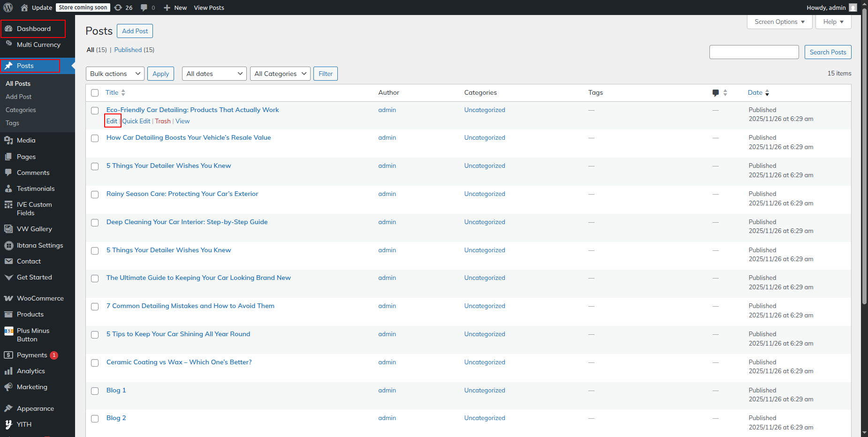Open the All Categories dropdown

coord(280,74)
